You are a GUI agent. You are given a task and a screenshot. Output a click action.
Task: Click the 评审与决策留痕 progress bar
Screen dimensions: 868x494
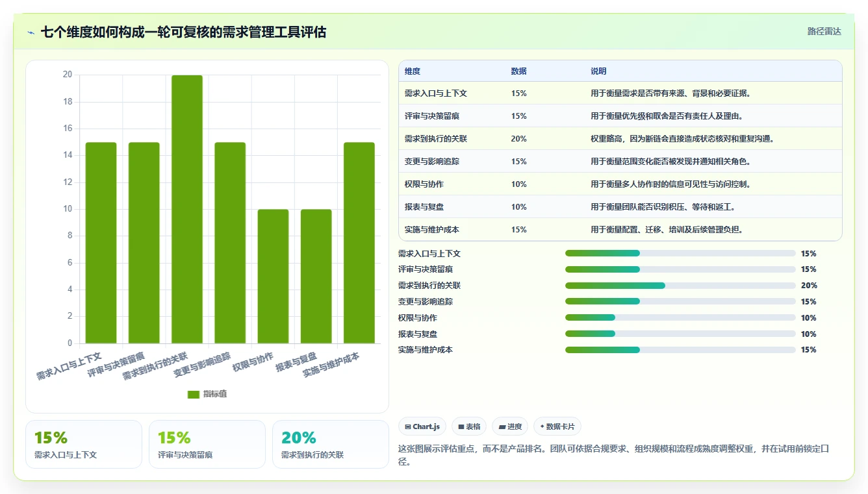click(680, 269)
